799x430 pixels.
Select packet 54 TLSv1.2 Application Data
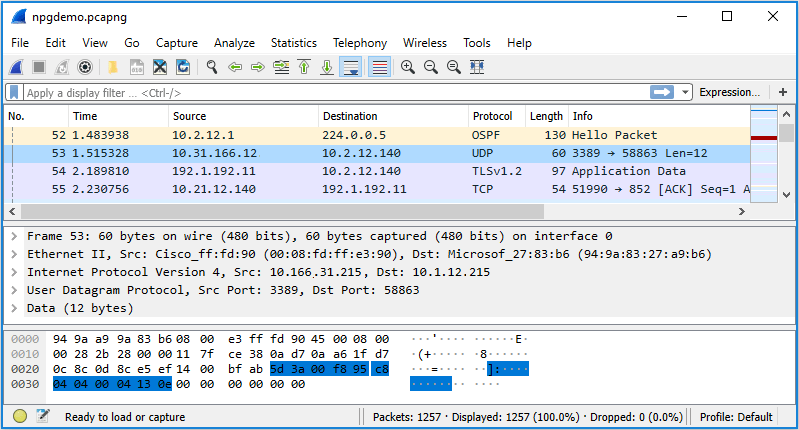tap(377, 171)
